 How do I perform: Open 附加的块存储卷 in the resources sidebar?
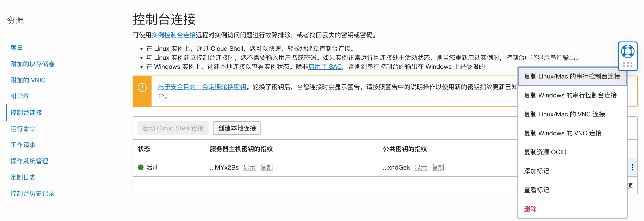coord(32,64)
